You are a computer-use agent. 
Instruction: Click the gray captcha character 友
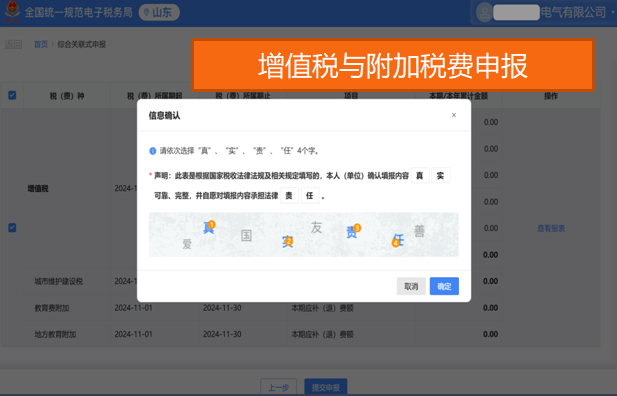pyautogui.click(x=316, y=227)
